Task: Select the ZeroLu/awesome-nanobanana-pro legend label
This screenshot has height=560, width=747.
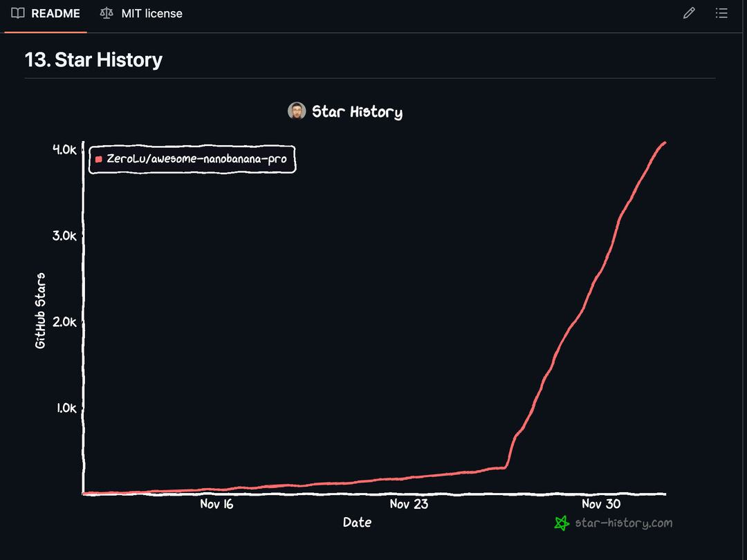Action: click(x=196, y=159)
